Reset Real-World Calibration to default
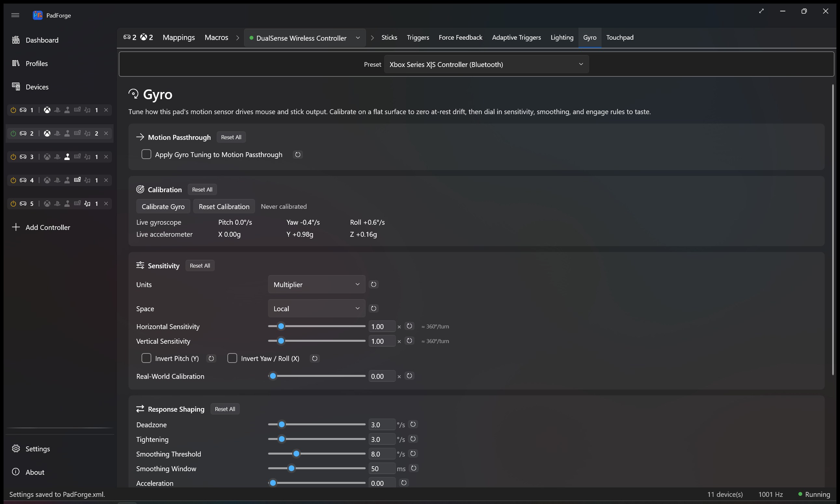 point(410,376)
